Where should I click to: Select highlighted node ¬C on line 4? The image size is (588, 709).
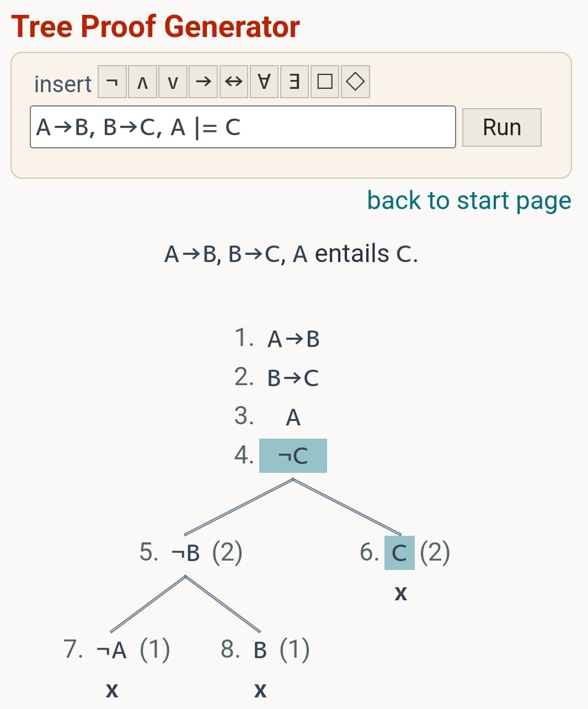click(x=293, y=456)
